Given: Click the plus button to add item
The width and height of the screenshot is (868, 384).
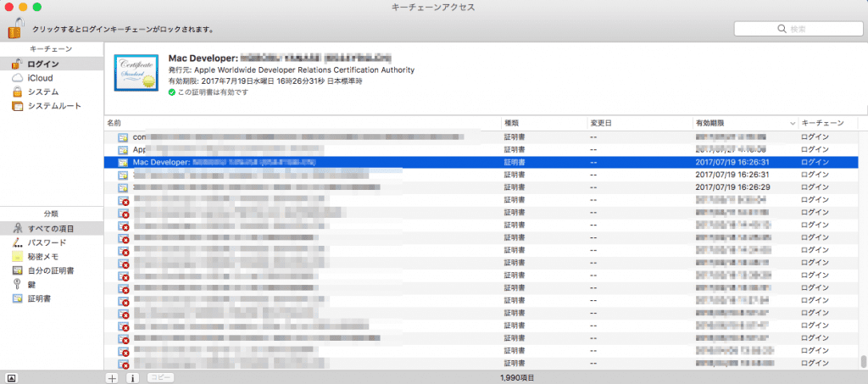Looking at the screenshot, I should click(x=112, y=377).
